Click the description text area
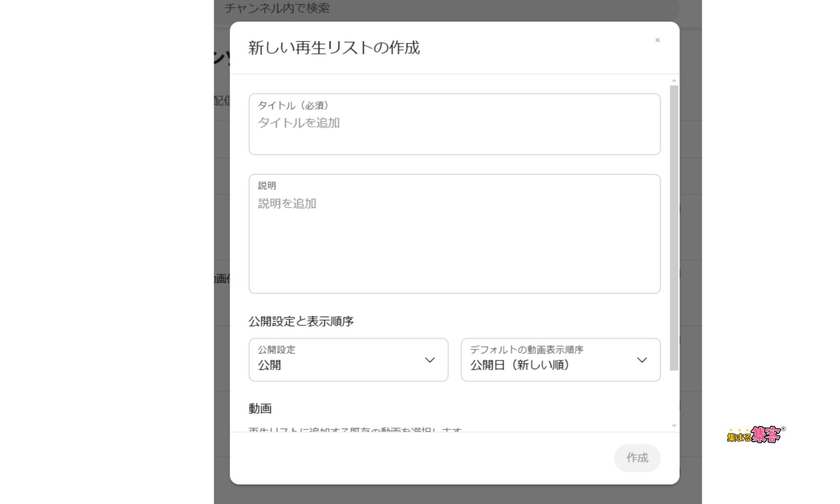The width and height of the screenshot is (840, 504). click(x=454, y=234)
